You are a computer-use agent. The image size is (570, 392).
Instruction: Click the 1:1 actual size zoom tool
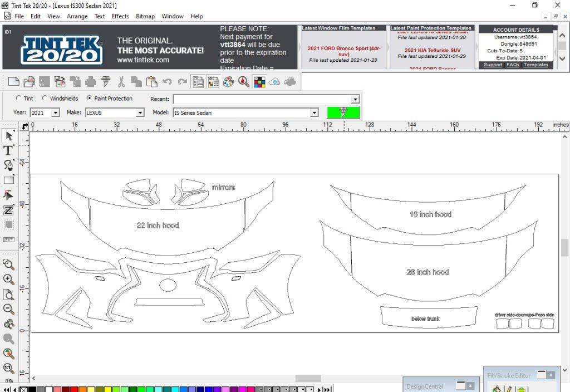[x=9, y=369]
